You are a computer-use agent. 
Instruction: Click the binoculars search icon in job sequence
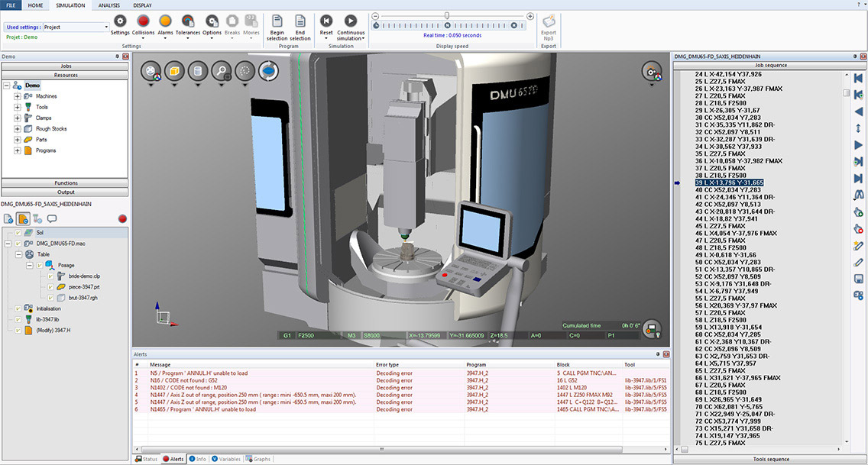coord(858,195)
